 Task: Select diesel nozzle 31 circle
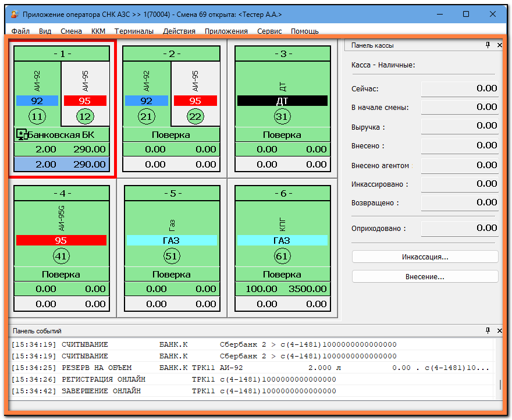click(282, 116)
